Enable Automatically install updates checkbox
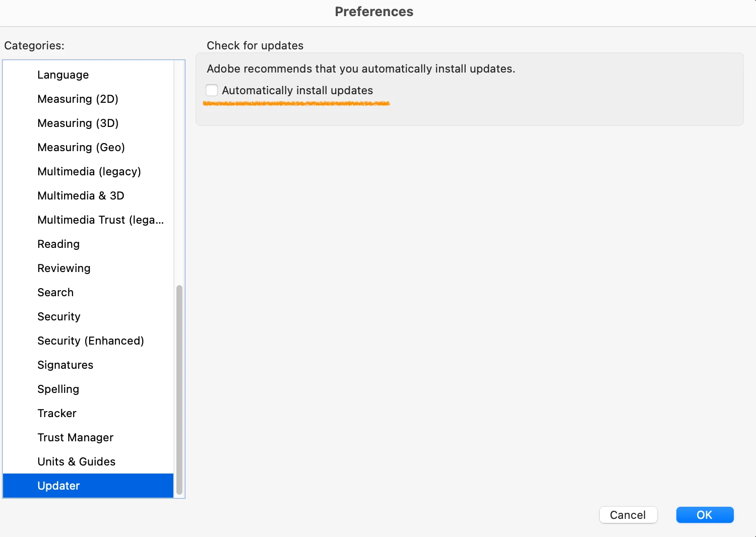This screenshot has height=537, width=756. (212, 90)
